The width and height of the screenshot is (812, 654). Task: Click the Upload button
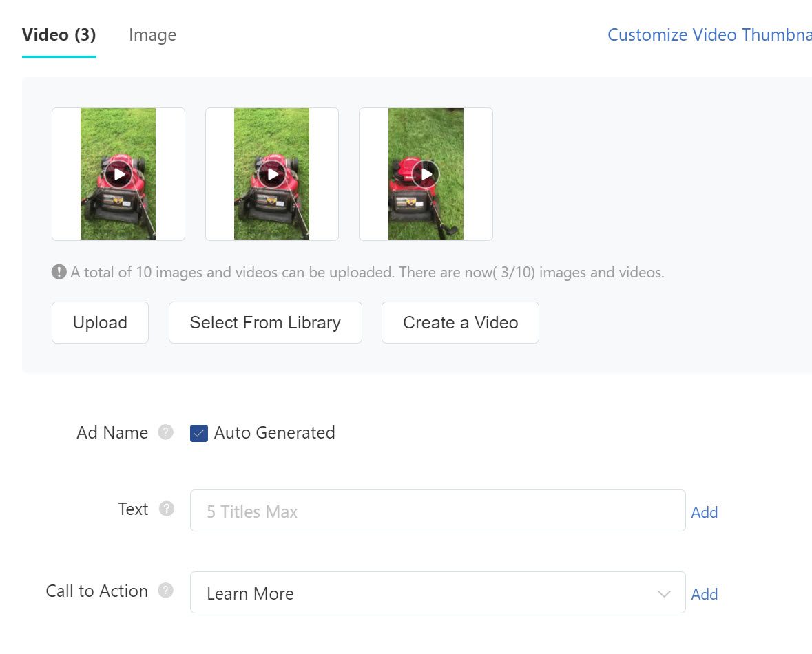(x=100, y=322)
